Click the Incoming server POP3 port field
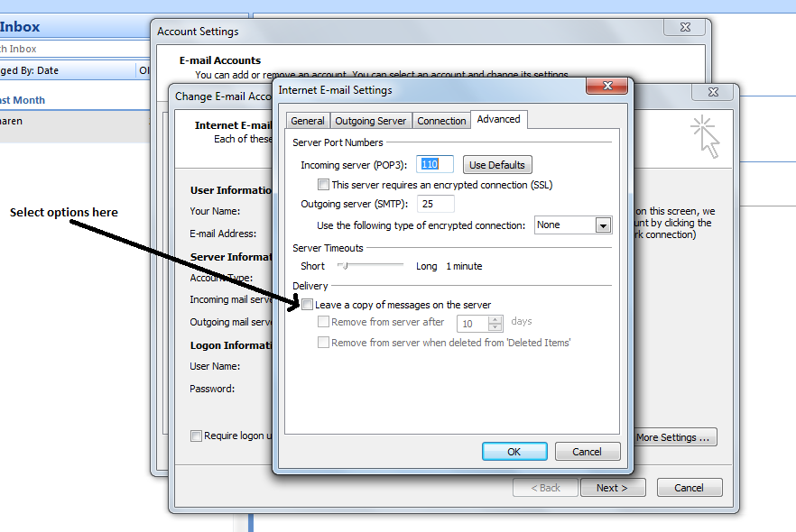 point(436,164)
